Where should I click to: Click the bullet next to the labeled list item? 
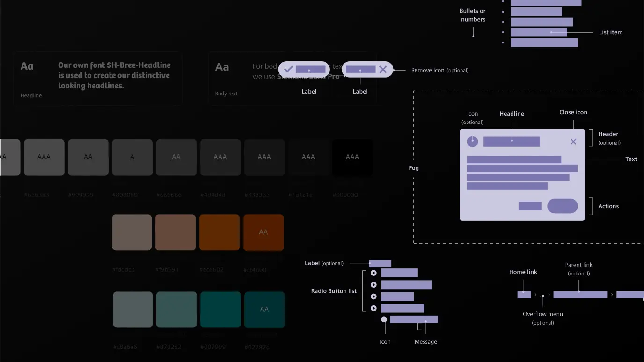point(503,32)
